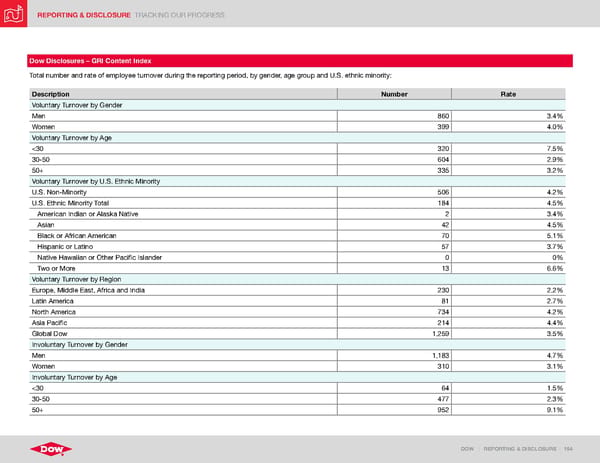This screenshot has height=463, width=600.
Task: Click the 7.5% rate cell
Action: pyautogui.click(x=509, y=149)
